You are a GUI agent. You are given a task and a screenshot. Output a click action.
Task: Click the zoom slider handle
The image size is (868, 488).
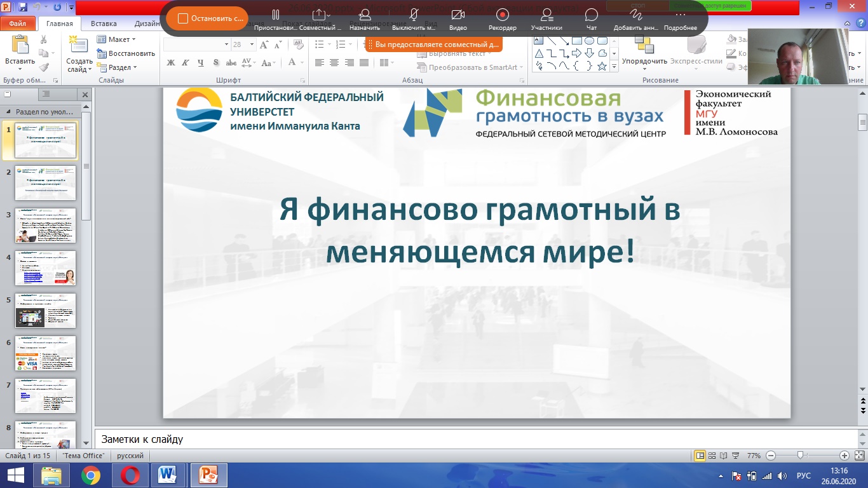[800, 455]
